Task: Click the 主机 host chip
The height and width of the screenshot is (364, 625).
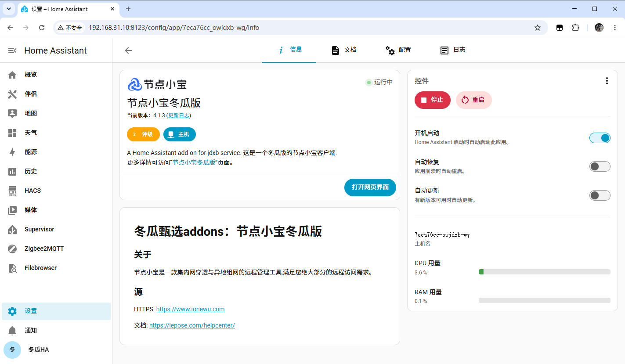Action: pyautogui.click(x=180, y=134)
